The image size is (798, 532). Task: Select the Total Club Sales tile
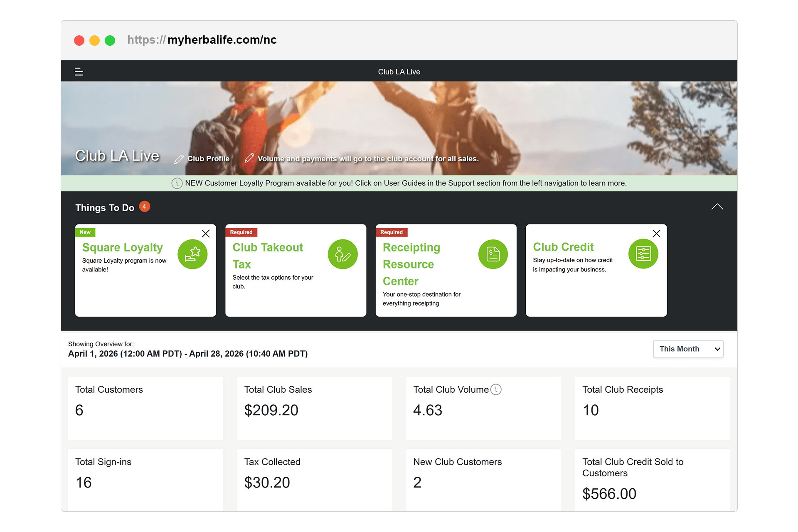(314, 408)
